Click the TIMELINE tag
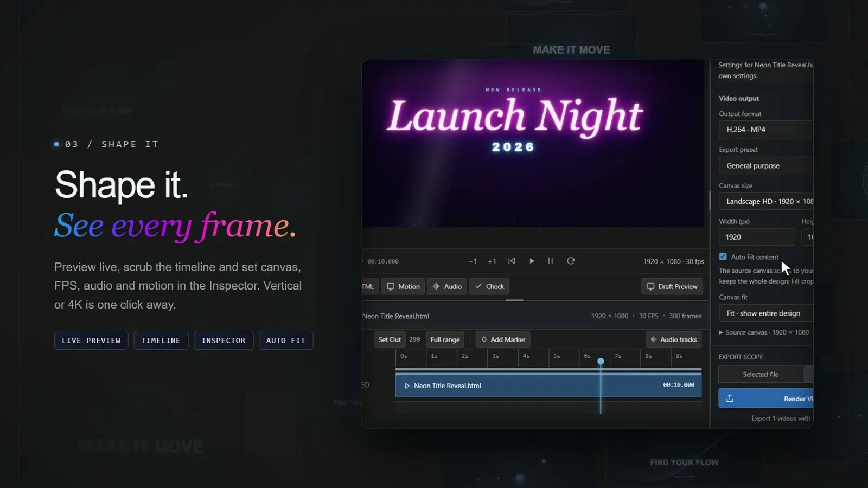 [x=161, y=341]
